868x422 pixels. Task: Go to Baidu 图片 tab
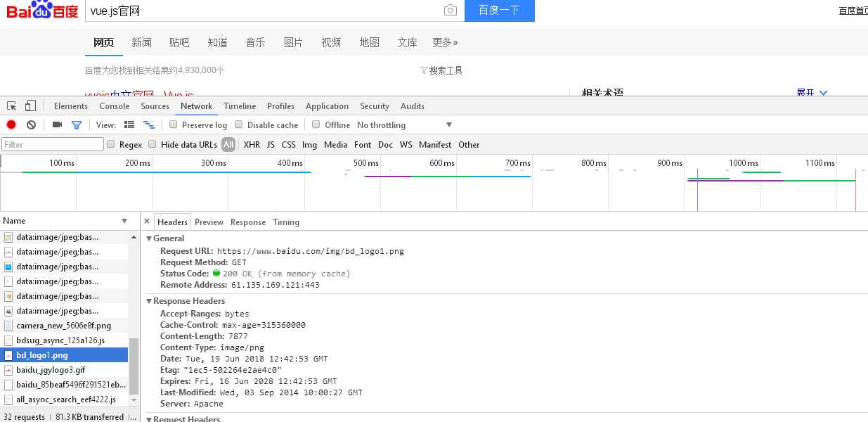pos(293,42)
